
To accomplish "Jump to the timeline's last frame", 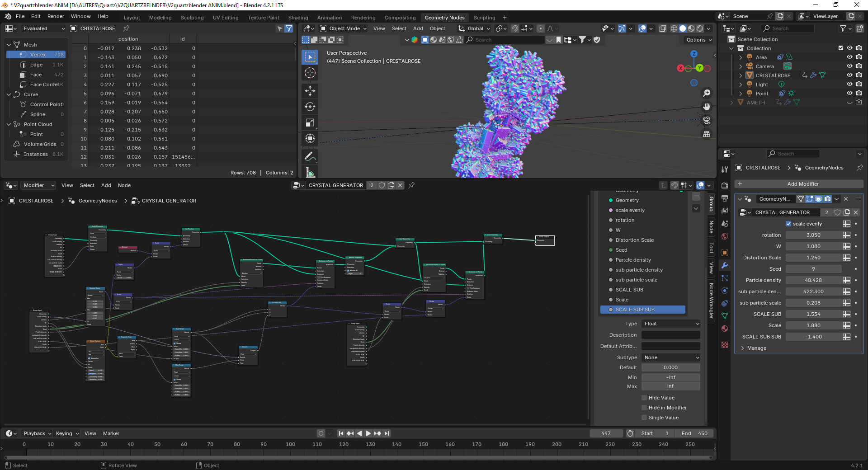I will tap(387, 433).
